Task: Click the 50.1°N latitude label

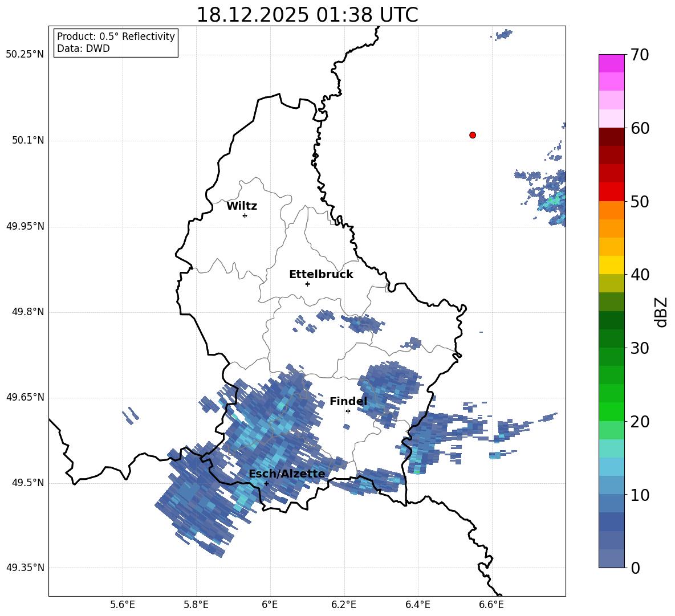Action: pos(28,141)
